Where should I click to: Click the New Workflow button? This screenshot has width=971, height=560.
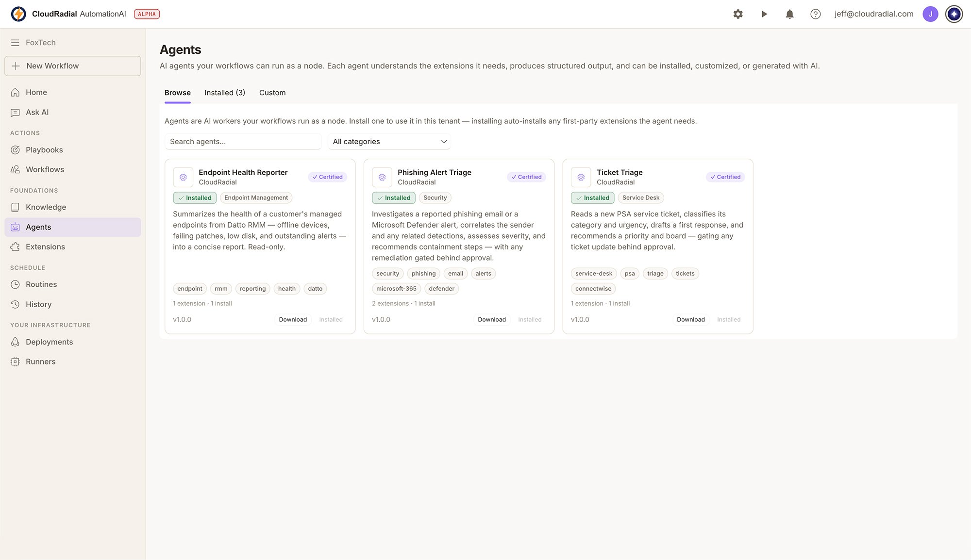tap(73, 66)
